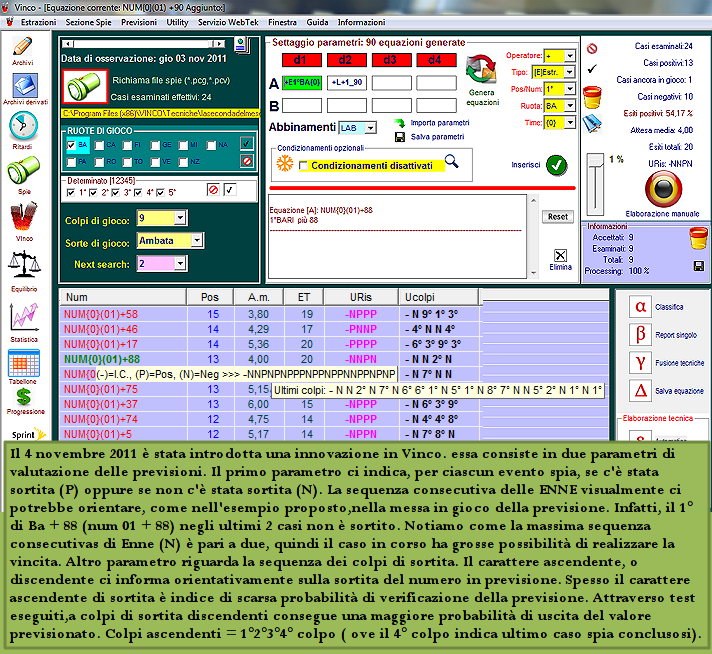Open the Operatore dropdown
Viewport: 712px width, 654px height.
(569, 56)
